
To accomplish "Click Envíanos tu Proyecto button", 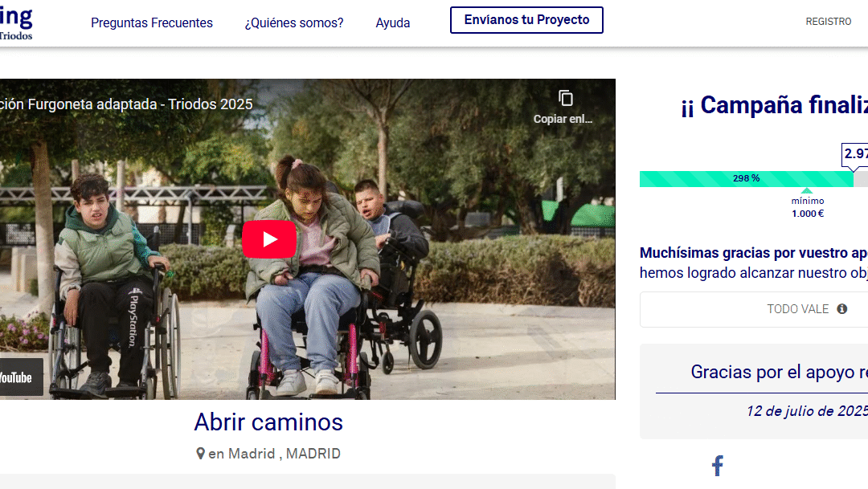I will [526, 20].
